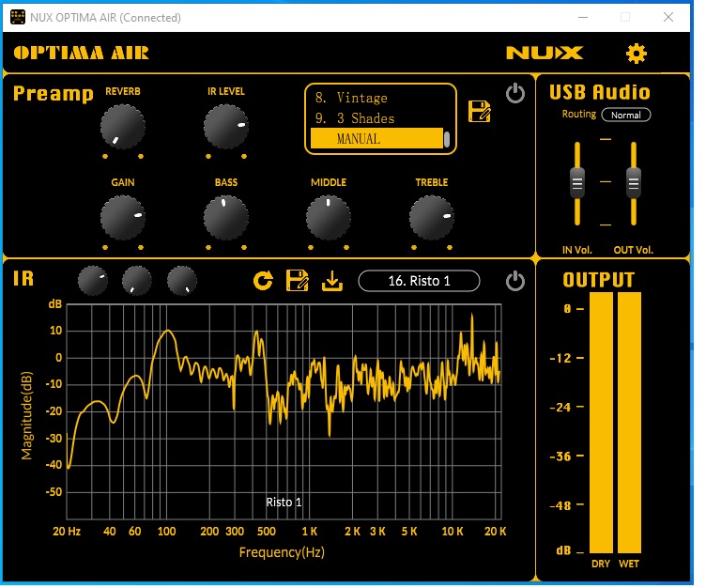Click the TREBLE knob
This screenshot has width=706, height=588.
(x=431, y=218)
